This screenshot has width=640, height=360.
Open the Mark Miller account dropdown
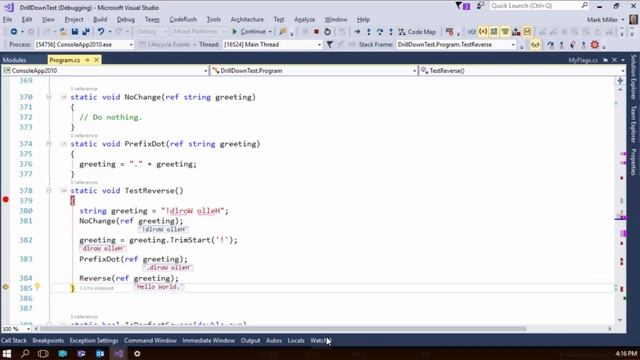point(606,20)
